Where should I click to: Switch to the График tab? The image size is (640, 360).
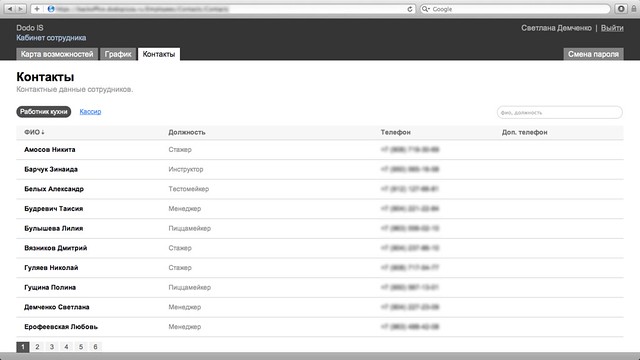click(x=118, y=54)
